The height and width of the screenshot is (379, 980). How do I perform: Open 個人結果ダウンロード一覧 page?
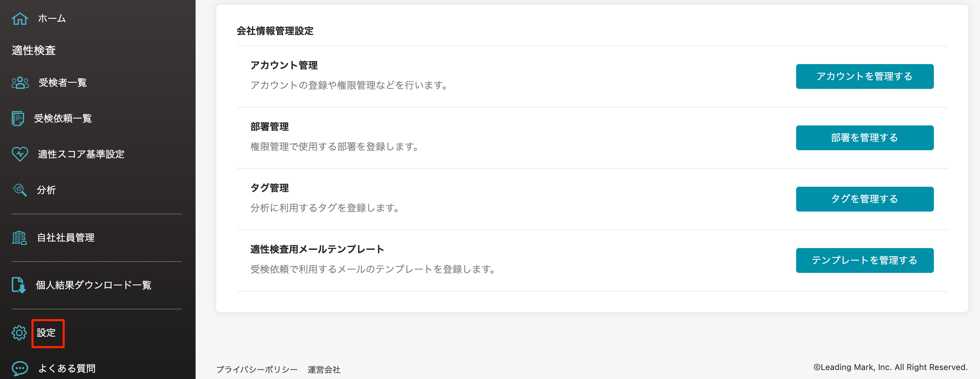(x=94, y=285)
